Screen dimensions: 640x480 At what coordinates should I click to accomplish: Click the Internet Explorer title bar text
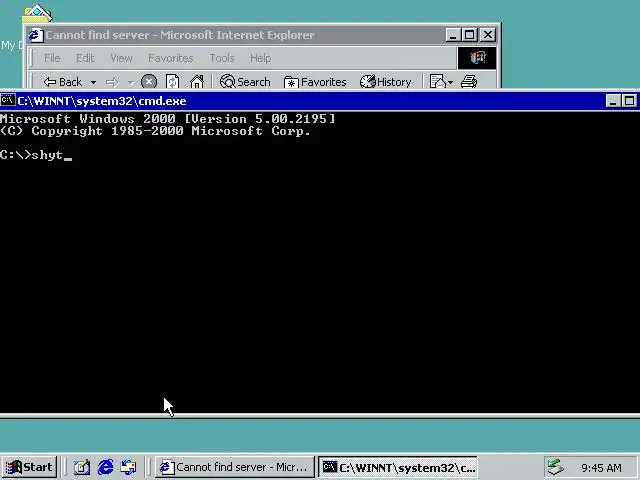(180, 35)
